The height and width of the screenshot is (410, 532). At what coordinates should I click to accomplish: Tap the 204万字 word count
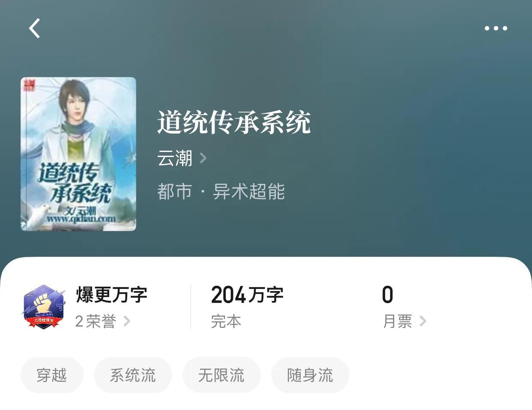pos(247,295)
